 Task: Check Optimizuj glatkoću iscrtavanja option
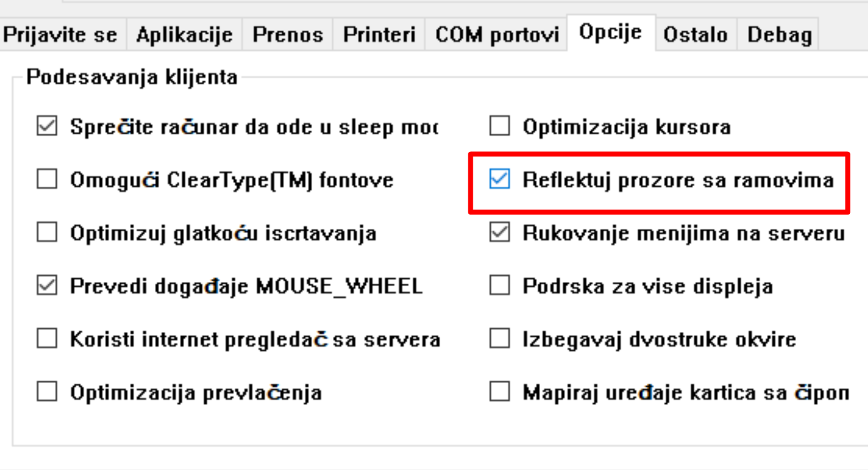[47, 234]
